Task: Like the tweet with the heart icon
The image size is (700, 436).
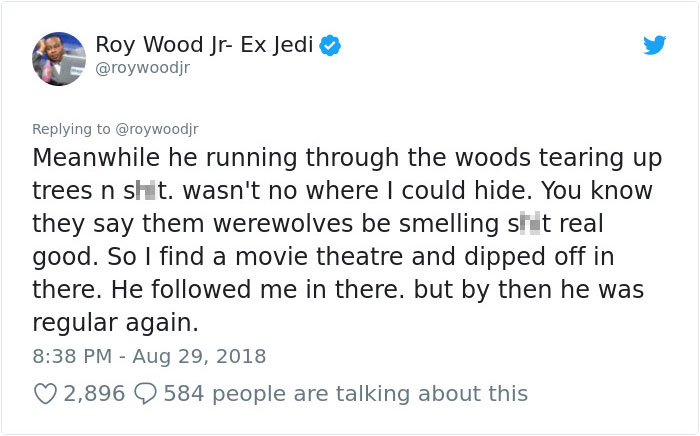Action: pos(47,394)
